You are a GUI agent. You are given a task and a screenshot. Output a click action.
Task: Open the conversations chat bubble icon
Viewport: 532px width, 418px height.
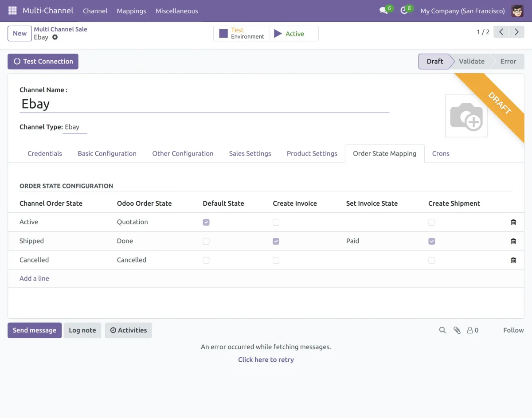point(383,11)
